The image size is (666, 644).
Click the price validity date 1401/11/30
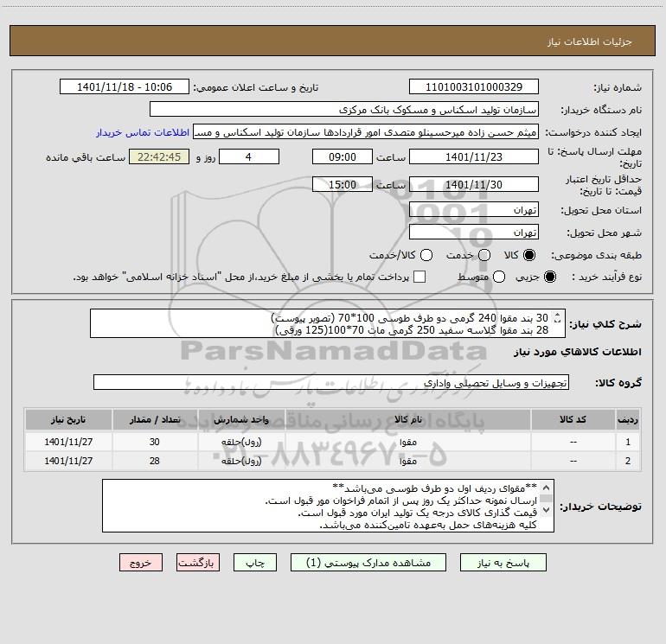coord(474,185)
